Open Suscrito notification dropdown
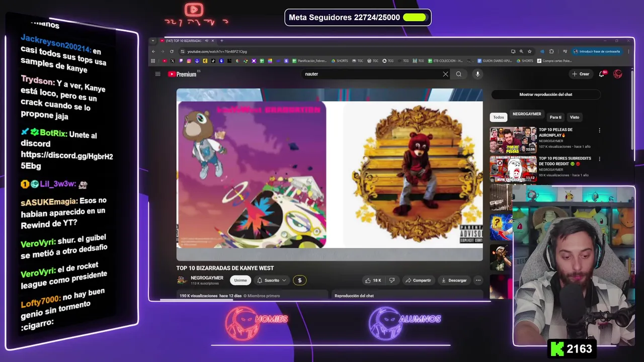The height and width of the screenshot is (362, 644). (x=272, y=281)
